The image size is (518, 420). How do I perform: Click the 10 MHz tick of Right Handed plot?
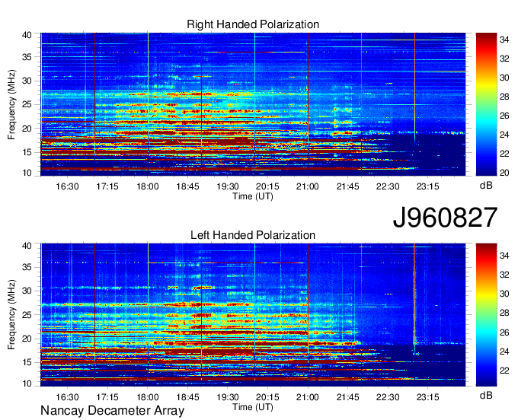pos(27,173)
